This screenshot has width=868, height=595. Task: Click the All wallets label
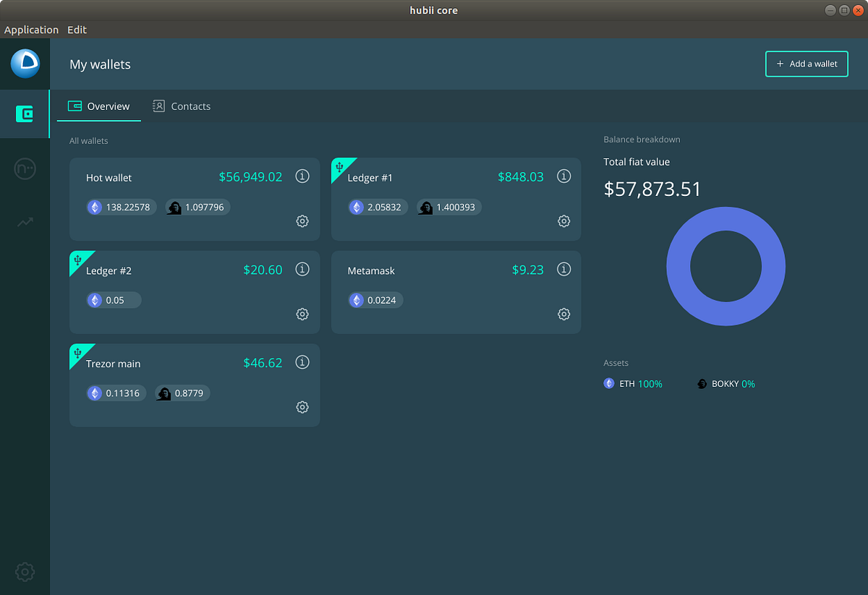89,141
